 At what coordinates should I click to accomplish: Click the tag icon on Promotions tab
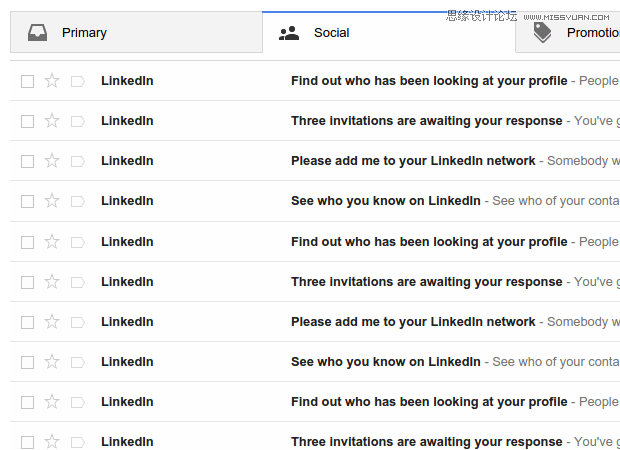[543, 33]
